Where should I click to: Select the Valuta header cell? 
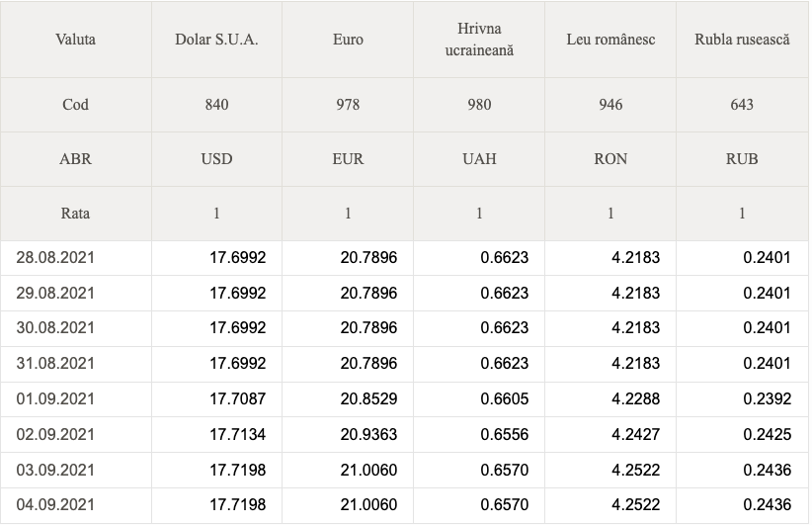click(76, 40)
